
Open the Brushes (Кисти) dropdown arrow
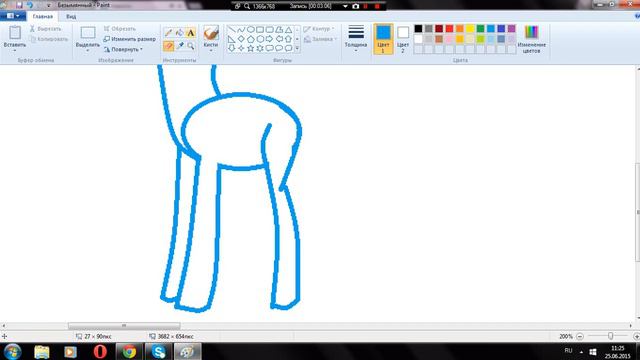click(211, 51)
